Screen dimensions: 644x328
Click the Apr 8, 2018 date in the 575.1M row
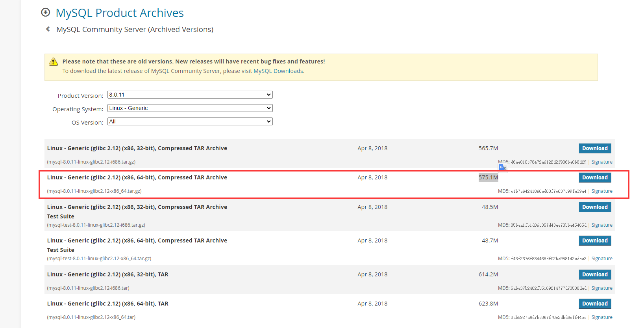[x=372, y=177]
